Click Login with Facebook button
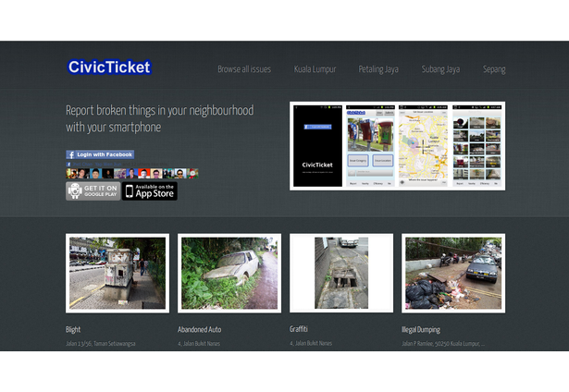The image size is (569, 392). coord(100,154)
